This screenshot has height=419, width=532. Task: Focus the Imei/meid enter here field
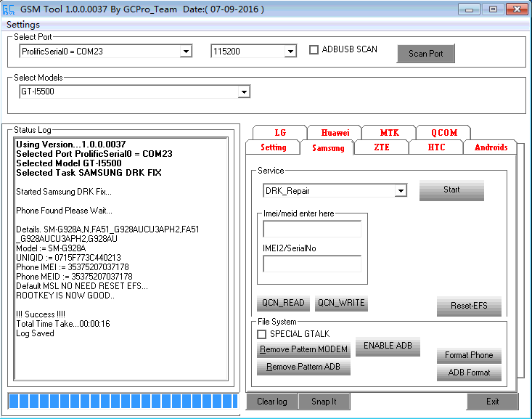tap(312, 229)
